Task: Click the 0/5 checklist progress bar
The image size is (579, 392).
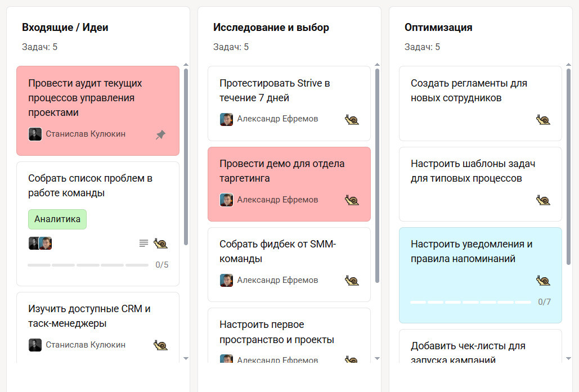Action: point(88,265)
